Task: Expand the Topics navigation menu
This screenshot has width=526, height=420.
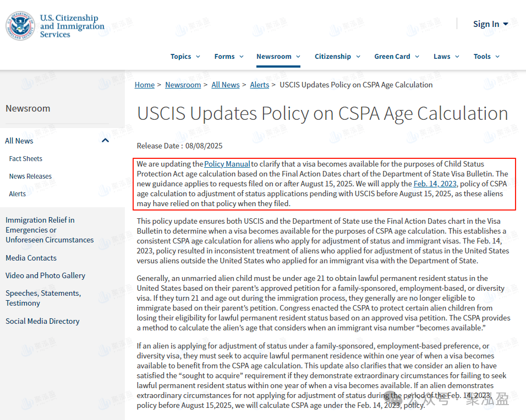Action: pyautogui.click(x=185, y=56)
